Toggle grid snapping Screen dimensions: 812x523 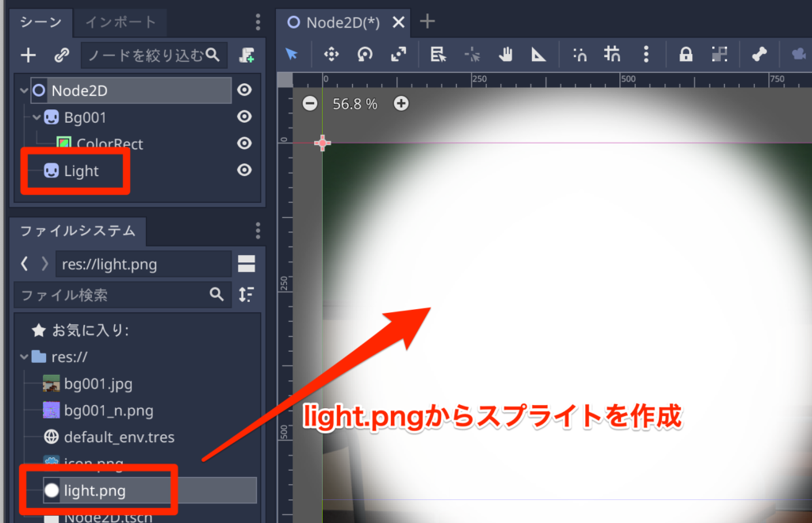[x=612, y=54]
